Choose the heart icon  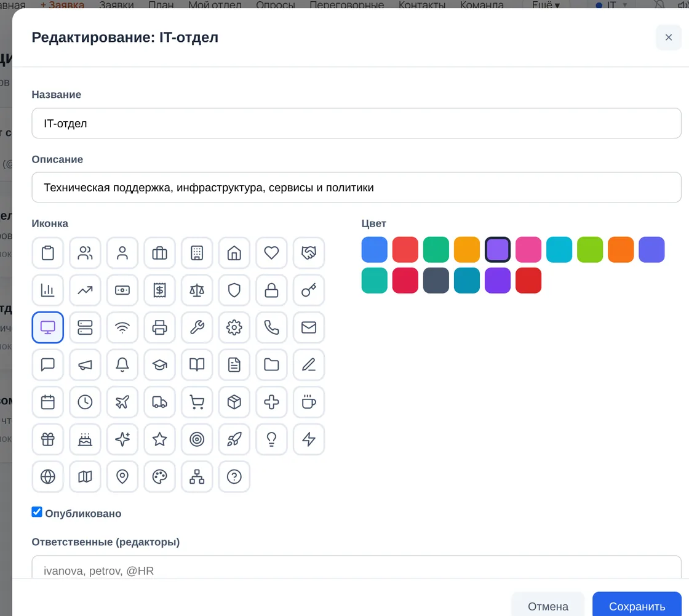click(271, 253)
